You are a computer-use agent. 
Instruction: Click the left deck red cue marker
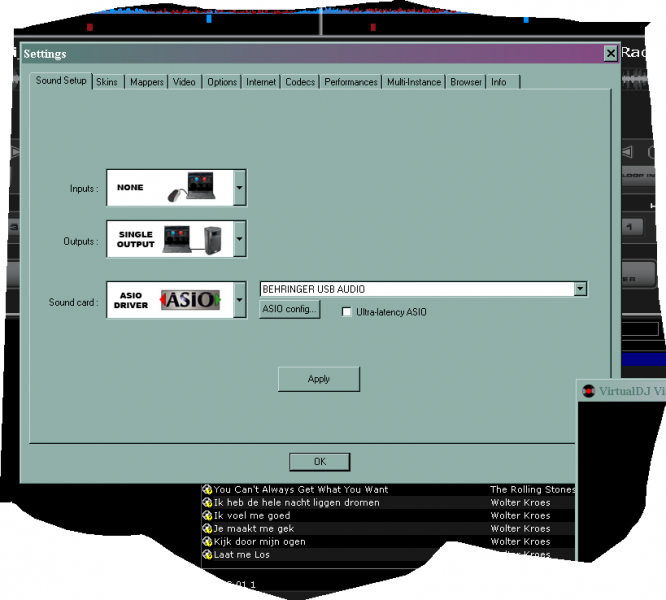click(x=90, y=27)
